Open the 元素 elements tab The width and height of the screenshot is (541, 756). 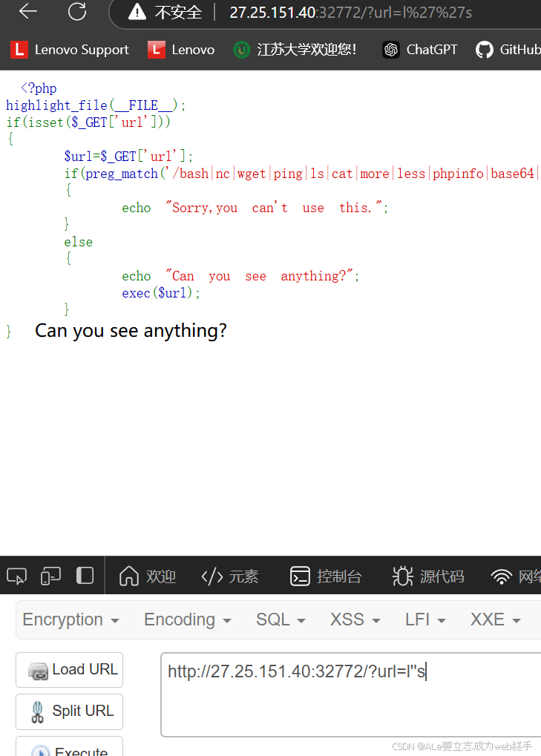230,576
